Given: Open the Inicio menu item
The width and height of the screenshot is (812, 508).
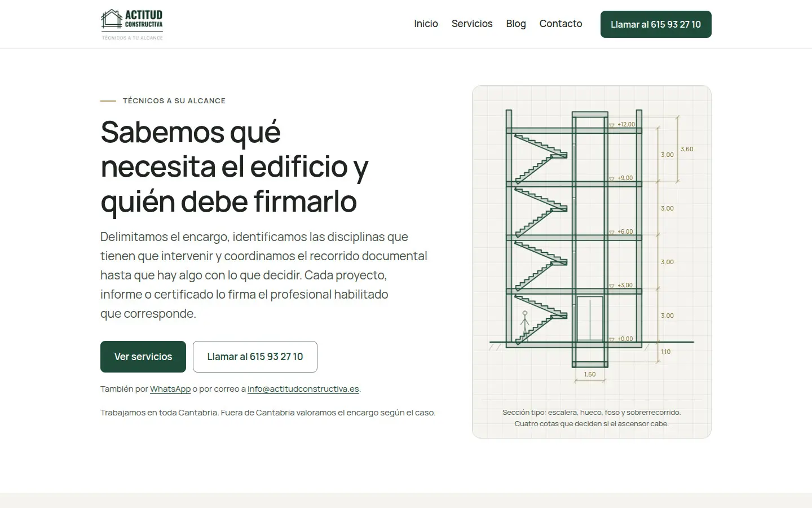Looking at the screenshot, I should coord(426,24).
